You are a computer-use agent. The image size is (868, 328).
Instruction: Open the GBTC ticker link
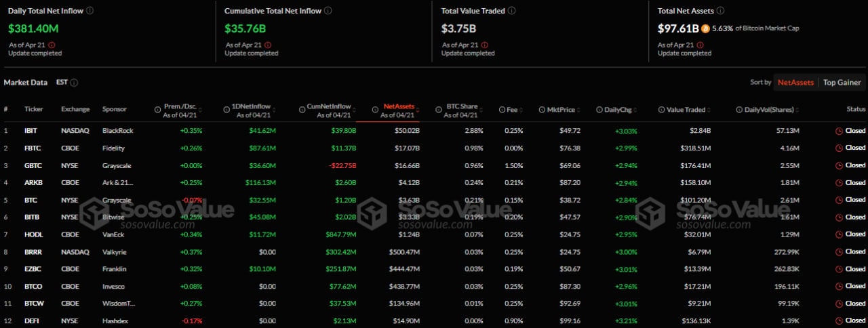coord(33,165)
